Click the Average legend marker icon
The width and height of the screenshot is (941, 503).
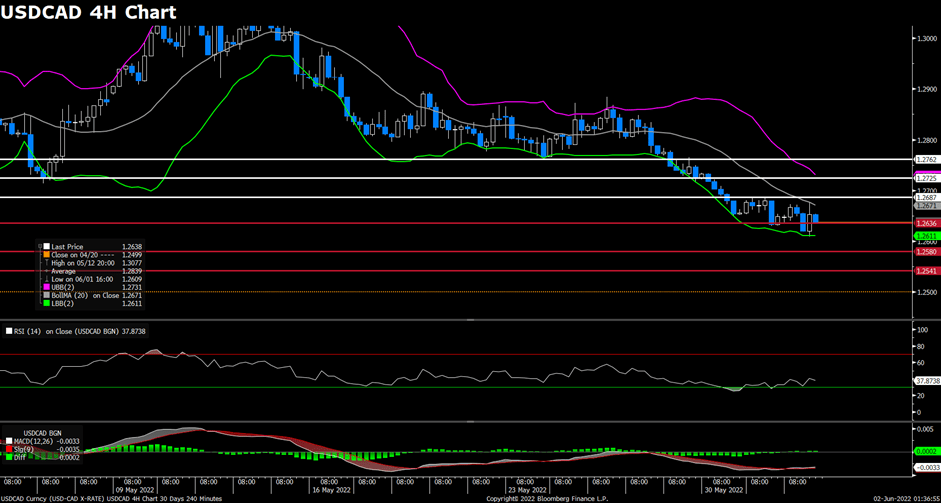(x=47, y=271)
